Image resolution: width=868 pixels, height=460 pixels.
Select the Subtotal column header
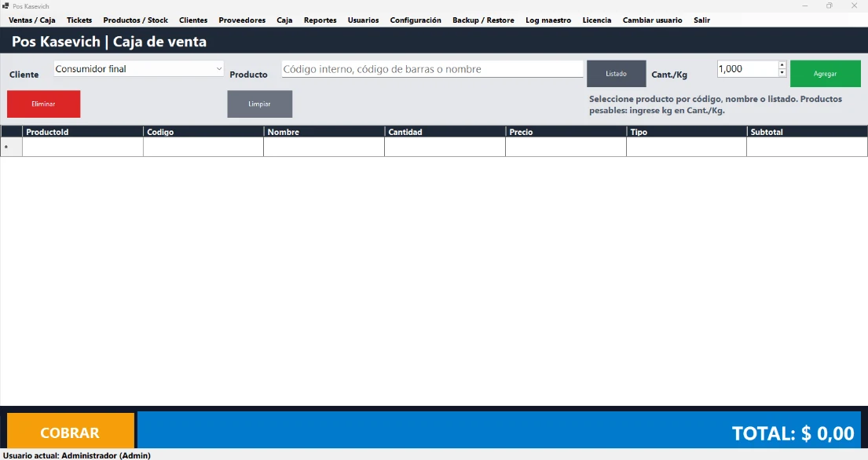(x=807, y=132)
